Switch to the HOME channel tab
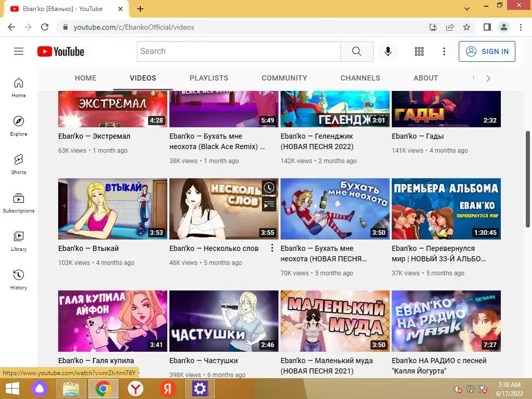The width and height of the screenshot is (532, 399). pyautogui.click(x=86, y=78)
